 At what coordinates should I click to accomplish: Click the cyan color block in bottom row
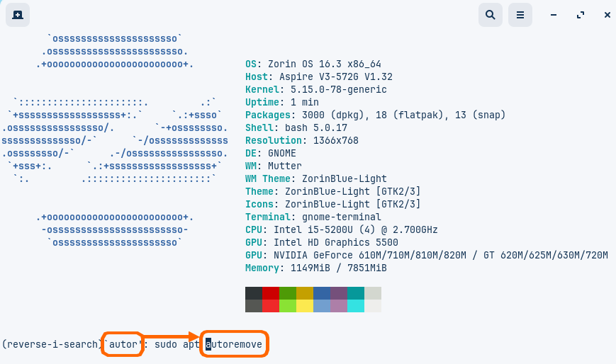click(x=355, y=306)
